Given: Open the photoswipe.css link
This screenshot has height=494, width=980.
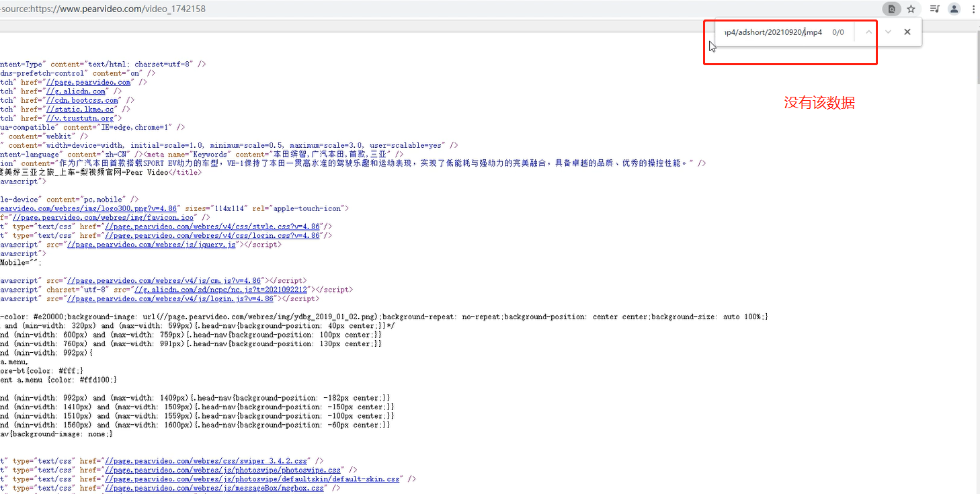Looking at the screenshot, I should [x=223, y=470].
